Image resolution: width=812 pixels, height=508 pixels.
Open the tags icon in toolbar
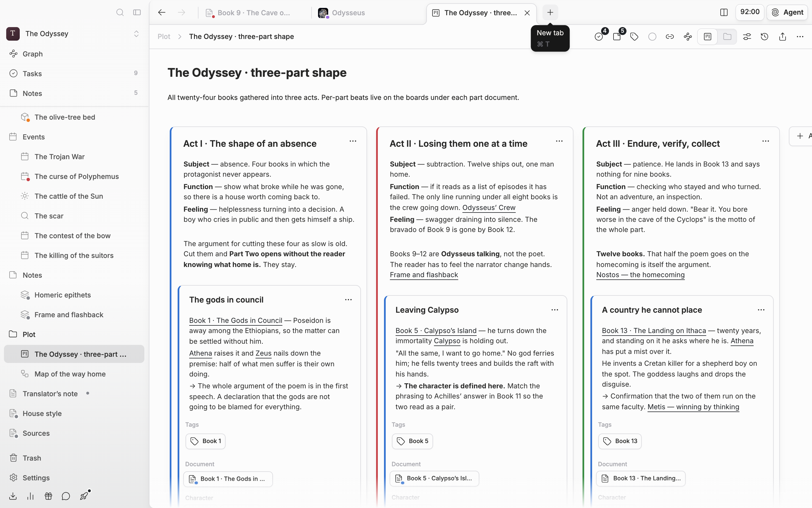(634, 37)
